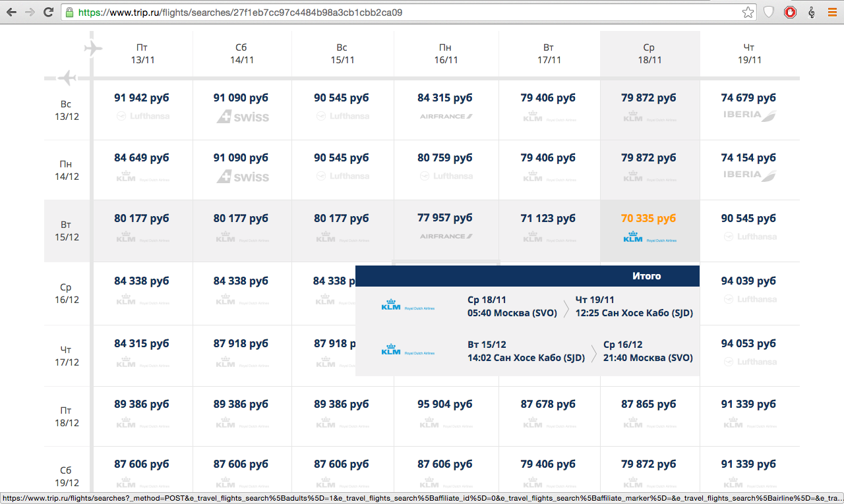844x504 pixels.
Task: Select the Вс 13/12 return row header
Action: (x=66, y=110)
